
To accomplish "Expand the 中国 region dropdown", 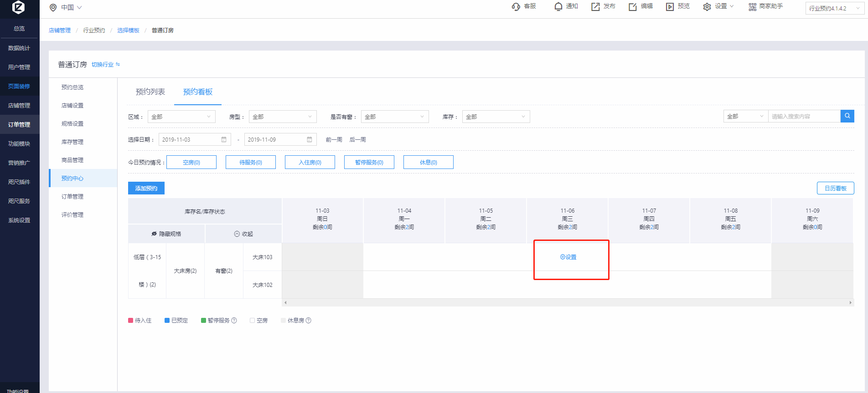I will 72,8.
